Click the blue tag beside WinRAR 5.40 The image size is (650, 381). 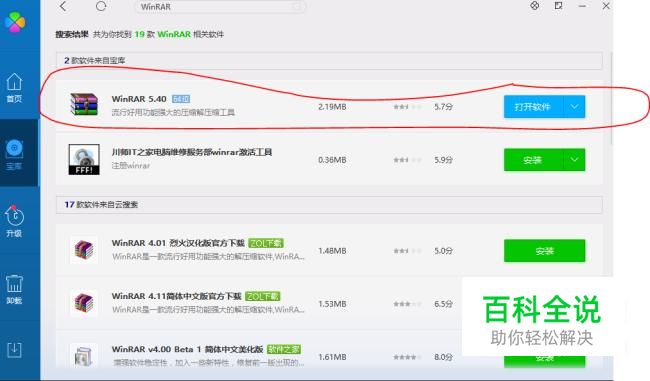[181, 99]
